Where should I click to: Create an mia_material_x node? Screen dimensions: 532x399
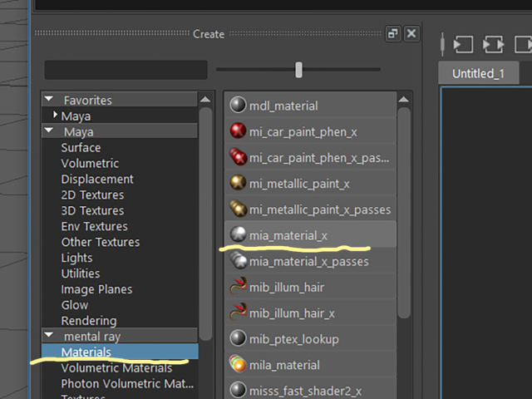point(310,234)
